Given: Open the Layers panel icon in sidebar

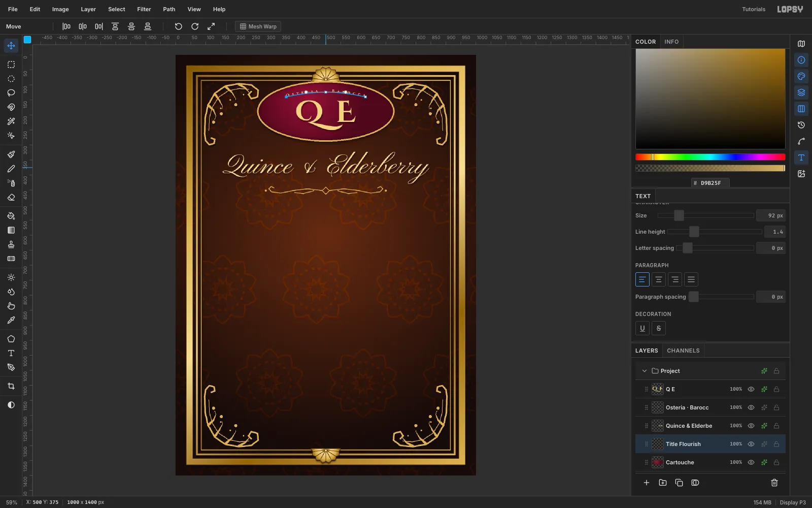Looking at the screenshot, I should tap(801, 92).
